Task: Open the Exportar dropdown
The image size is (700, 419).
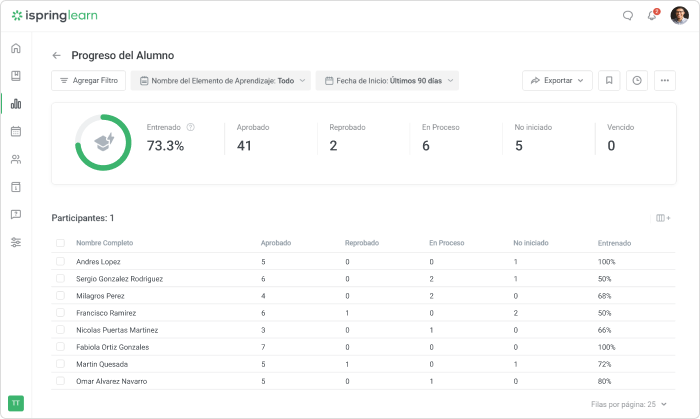Action: click(557, 80)
